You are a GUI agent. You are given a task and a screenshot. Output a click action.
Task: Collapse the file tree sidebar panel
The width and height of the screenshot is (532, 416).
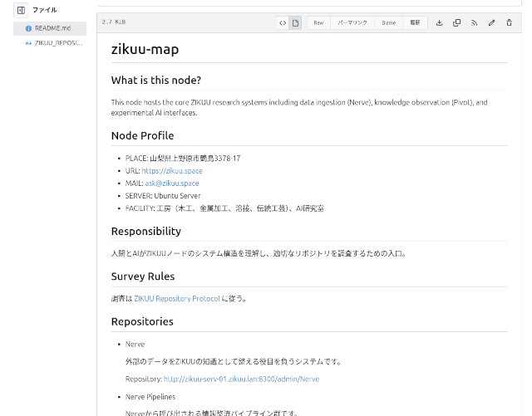coord(21,10)
